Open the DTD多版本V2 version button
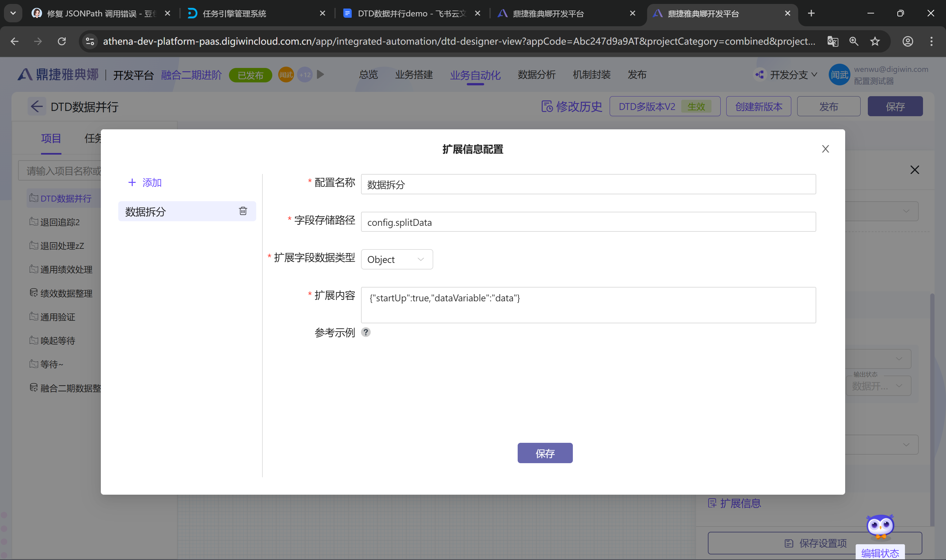946x560 pixels. (x=664, y=106)
